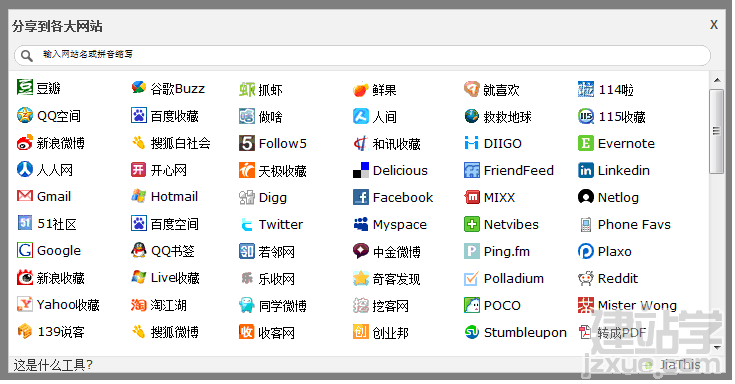Click the DIIGO icon
The height and width of the screenshot is (384, 735).
471,143
